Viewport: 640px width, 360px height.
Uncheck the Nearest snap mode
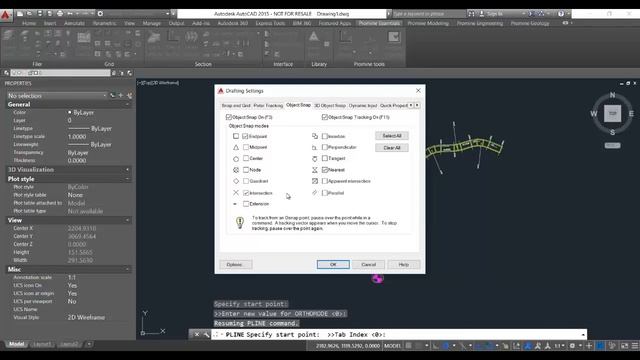tap(325, 169)
